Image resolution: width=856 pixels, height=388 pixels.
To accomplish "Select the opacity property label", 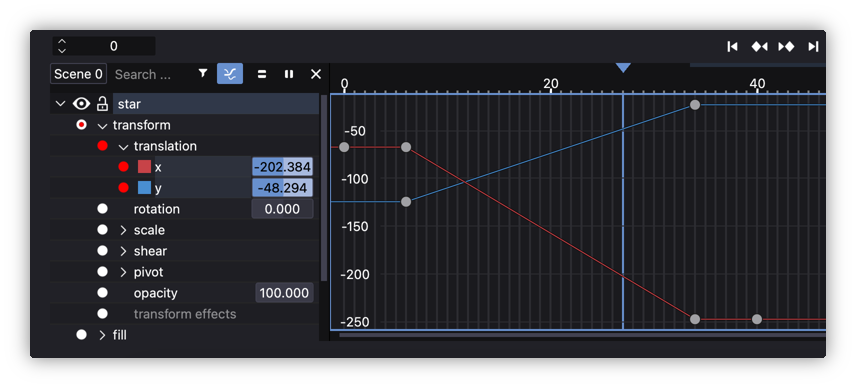I will tap(156, 293).
